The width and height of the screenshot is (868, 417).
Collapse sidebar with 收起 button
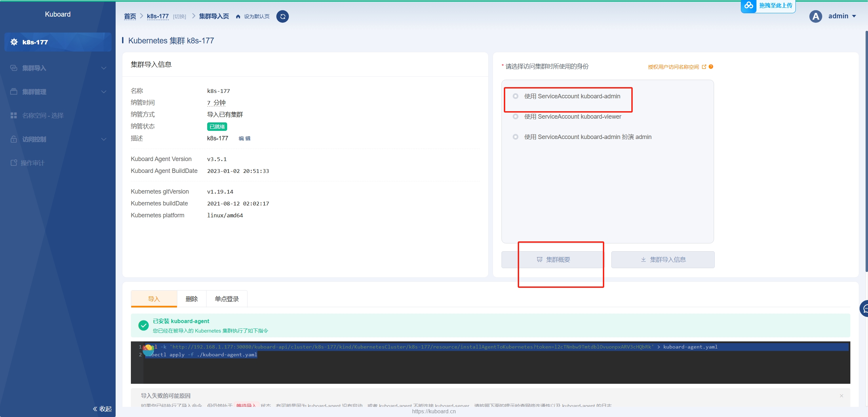(x=102, y=409)
